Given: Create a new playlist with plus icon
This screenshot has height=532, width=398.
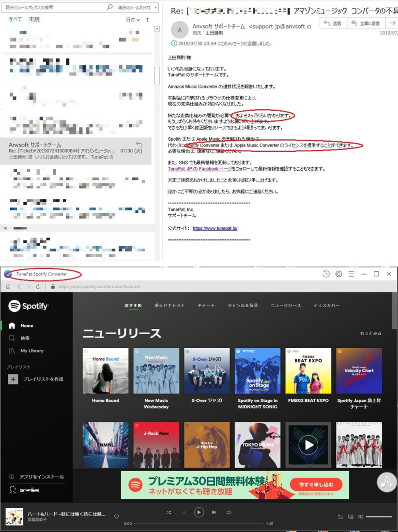Looking at the screenshot, I should (x=13, y=379).
